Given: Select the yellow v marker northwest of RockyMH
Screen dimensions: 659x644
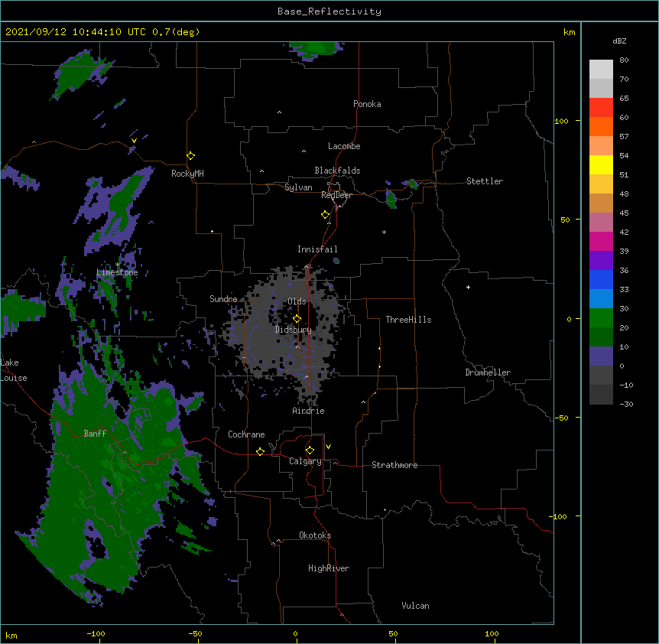Looking at the screenshot, I should 134,141.
